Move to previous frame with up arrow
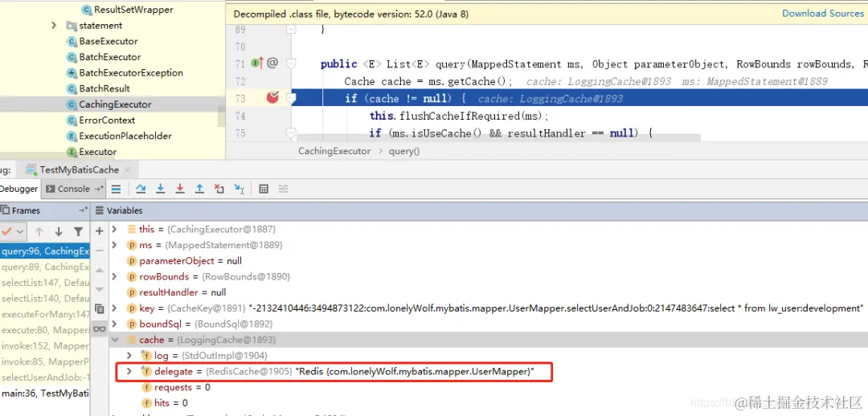 39,232
